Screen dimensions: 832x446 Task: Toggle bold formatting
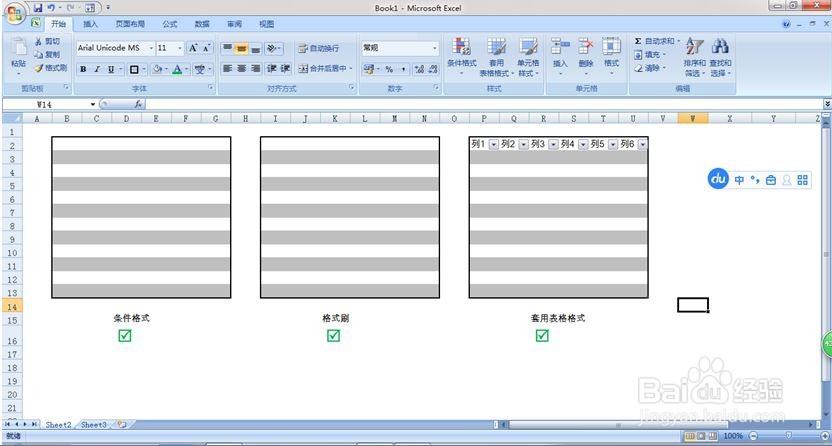(x=83, y=69)
